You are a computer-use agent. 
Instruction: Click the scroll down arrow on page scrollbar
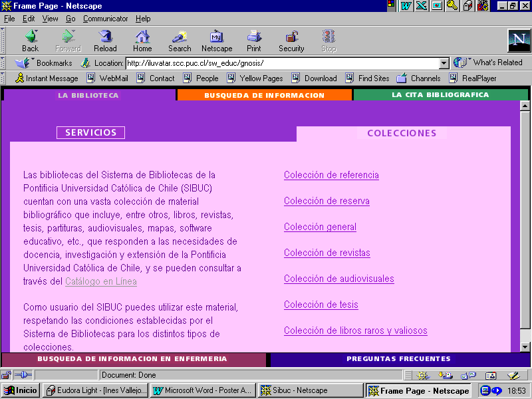[x=525, y=346]
